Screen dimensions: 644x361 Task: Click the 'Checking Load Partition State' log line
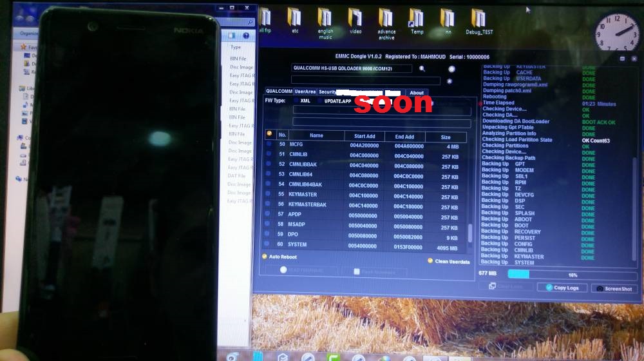pyautogui.click(x=517, y=139)
